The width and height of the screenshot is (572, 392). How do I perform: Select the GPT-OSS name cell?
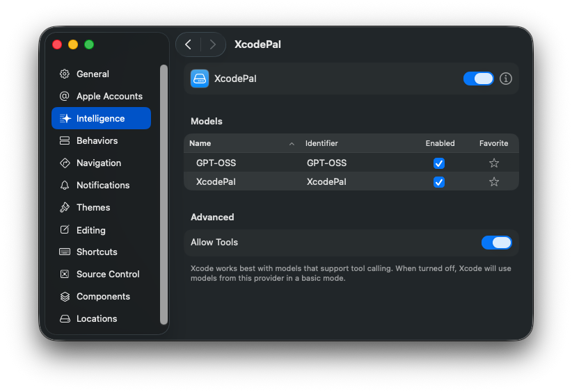(x=216, y=163)
